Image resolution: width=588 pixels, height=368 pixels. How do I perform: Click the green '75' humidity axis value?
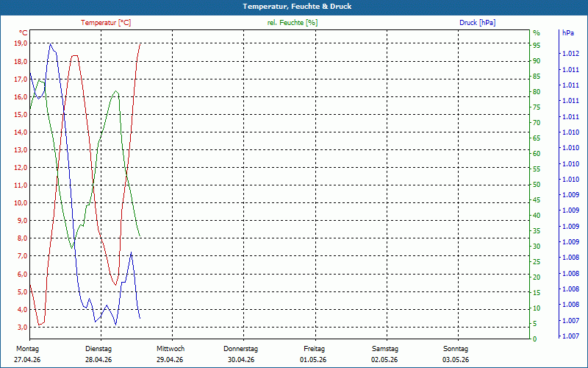[537, 107]
